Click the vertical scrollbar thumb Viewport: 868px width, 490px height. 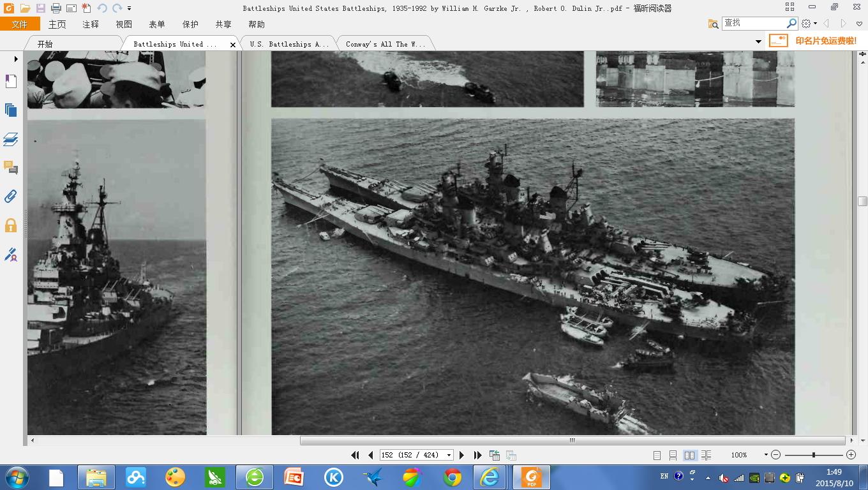click(862, 202)
